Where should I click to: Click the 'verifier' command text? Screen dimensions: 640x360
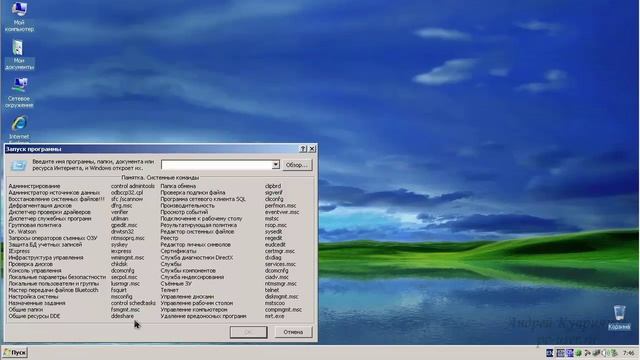(x=120, y=212)
